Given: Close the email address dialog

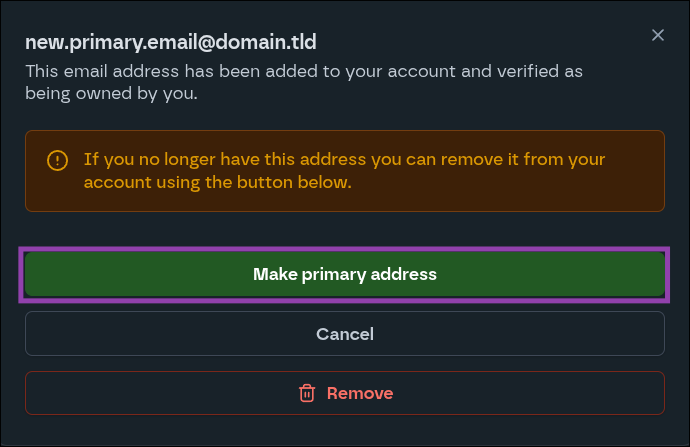Looking at the screenshot, I should (x=657, y=36).
